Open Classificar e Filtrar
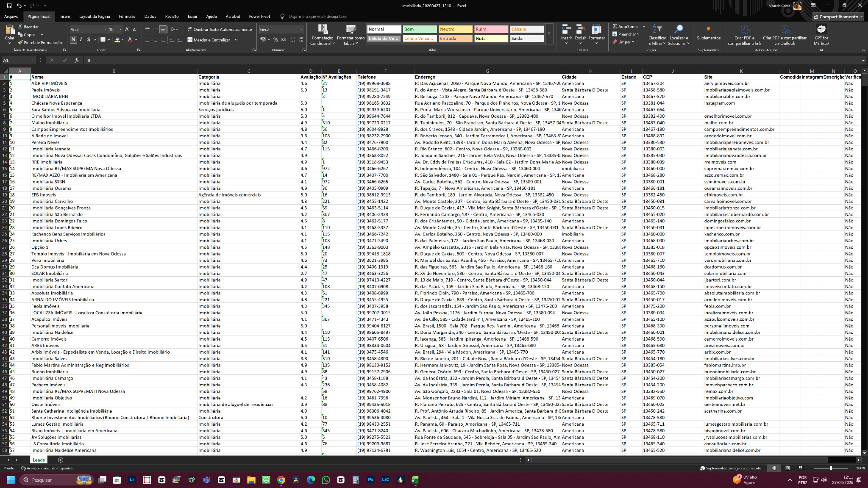868x488 pixels. point(657,35)
